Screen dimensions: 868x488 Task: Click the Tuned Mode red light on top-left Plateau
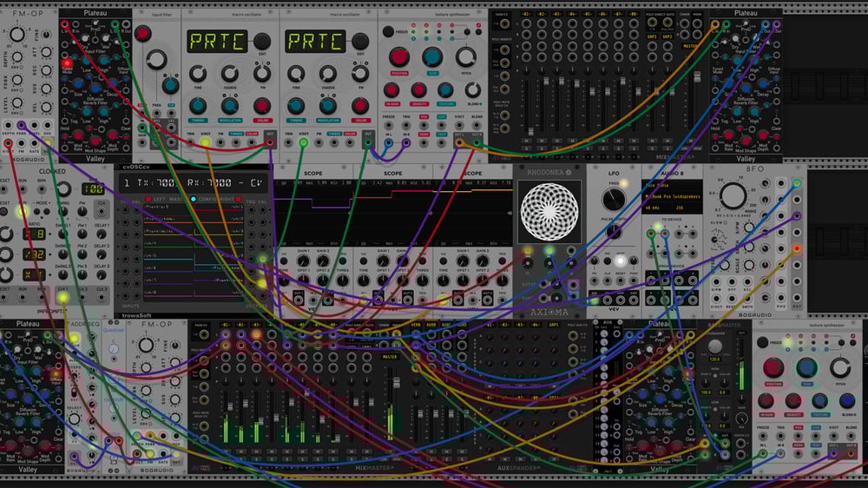67,63
